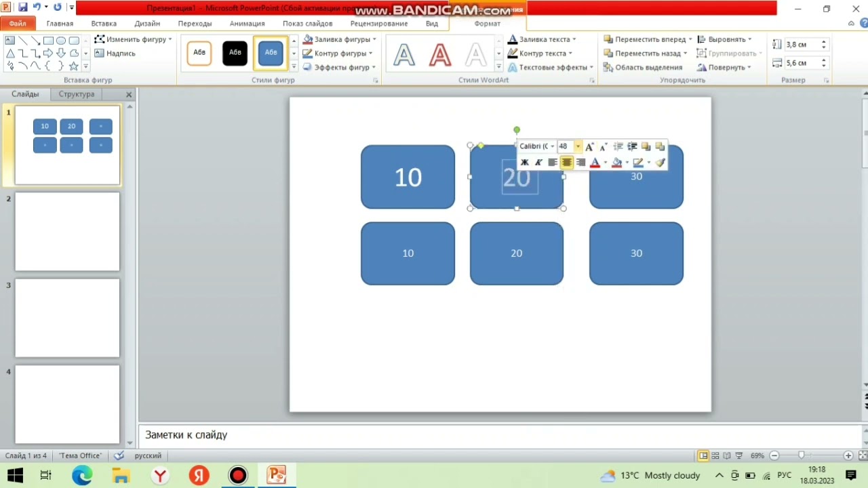Adjust the zoom slider handle
The height and width of the screenshot is (488, 868).
pos(801,455)
